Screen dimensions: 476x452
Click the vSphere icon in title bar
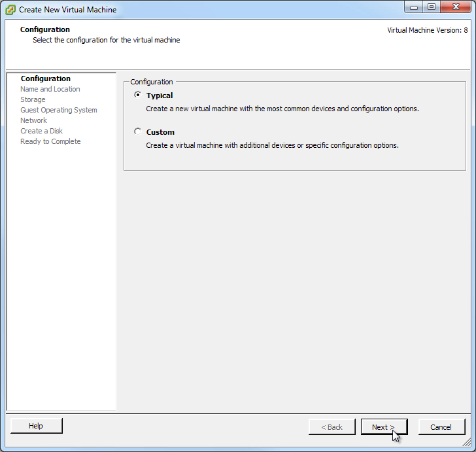(x=10, y=10)
